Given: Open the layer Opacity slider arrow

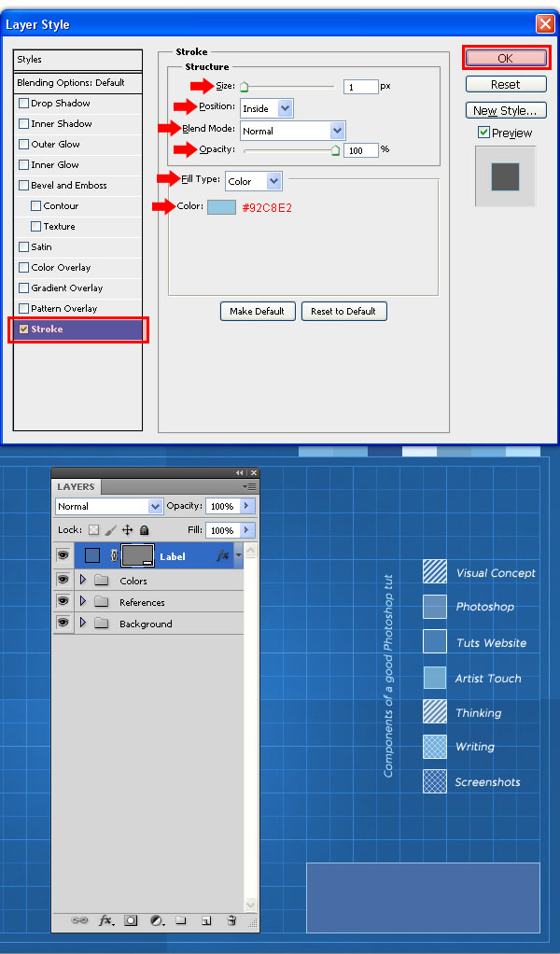Looking at the screenshot, I should pyautogui.click(x=246, y=506).
